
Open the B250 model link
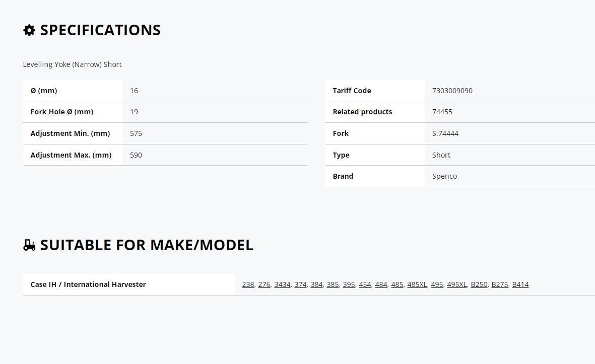[479, 284]
